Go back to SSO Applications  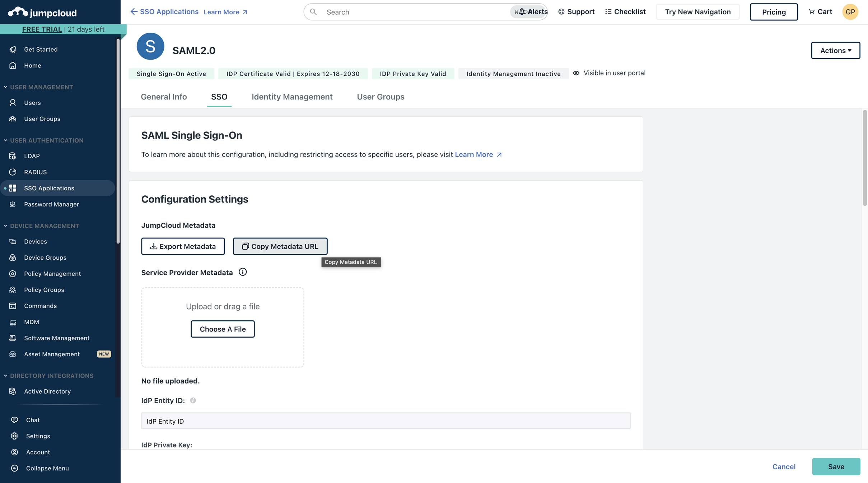pyautogui.click(x=164, y=12)
